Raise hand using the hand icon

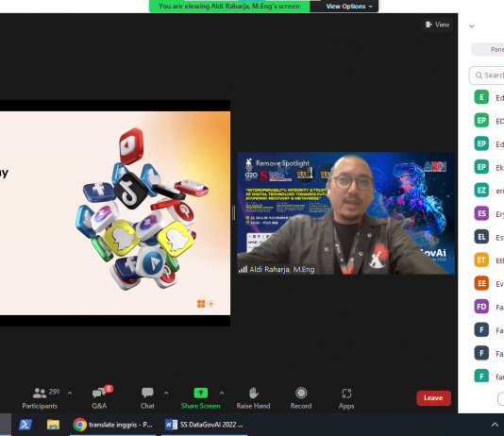click(x=253, y=393)
